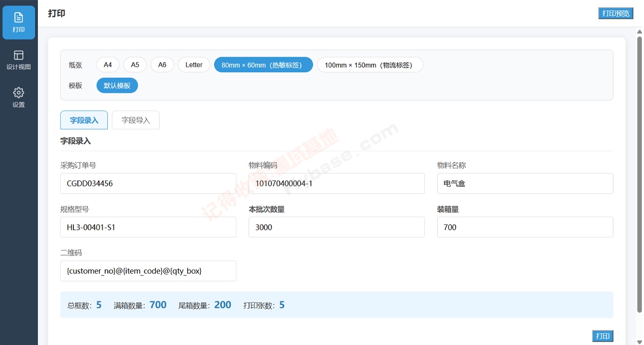Click the scrollbar down arrow

(x=640, y=341)
